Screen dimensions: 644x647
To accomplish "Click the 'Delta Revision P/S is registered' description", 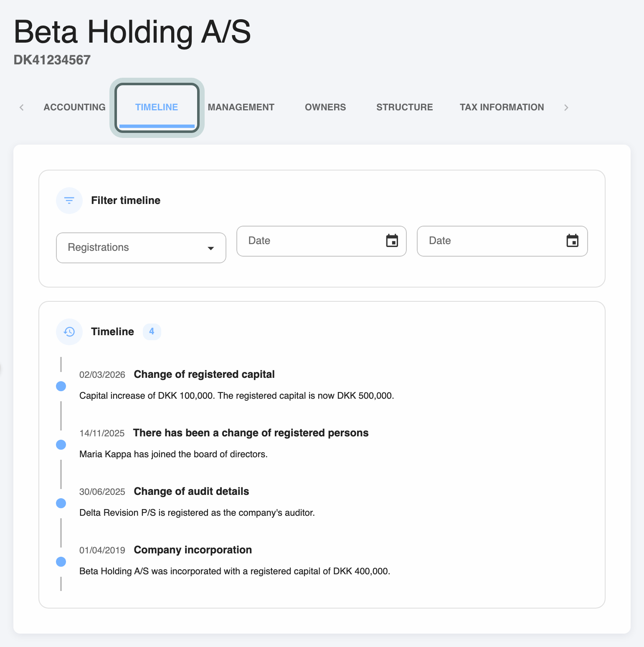I will 197,513.
